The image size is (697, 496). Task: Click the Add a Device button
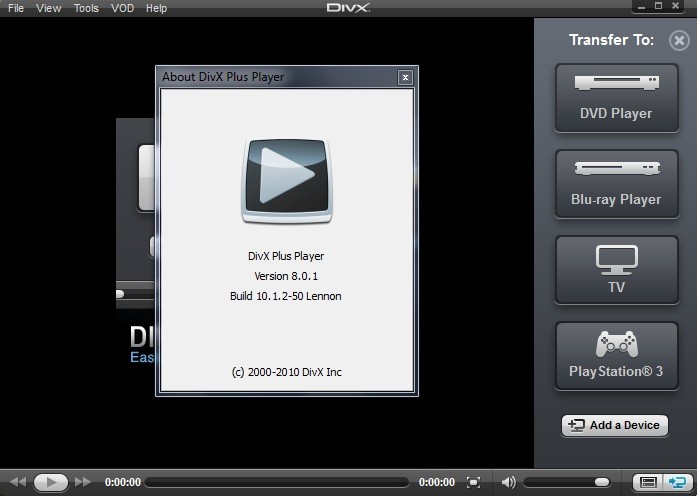tap(615, 425)
